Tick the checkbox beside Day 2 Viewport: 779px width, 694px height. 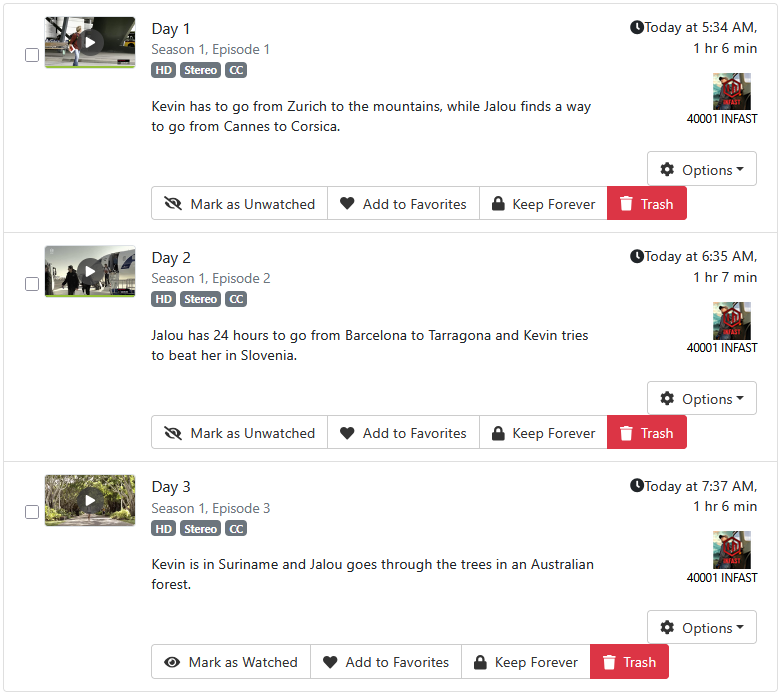tap(32, 284)
